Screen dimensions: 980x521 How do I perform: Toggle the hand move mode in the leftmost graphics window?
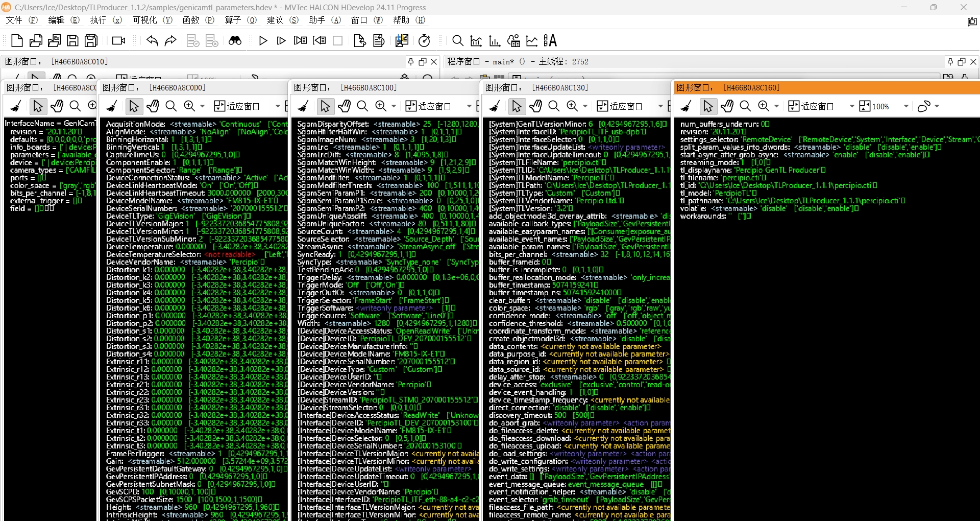57,106
